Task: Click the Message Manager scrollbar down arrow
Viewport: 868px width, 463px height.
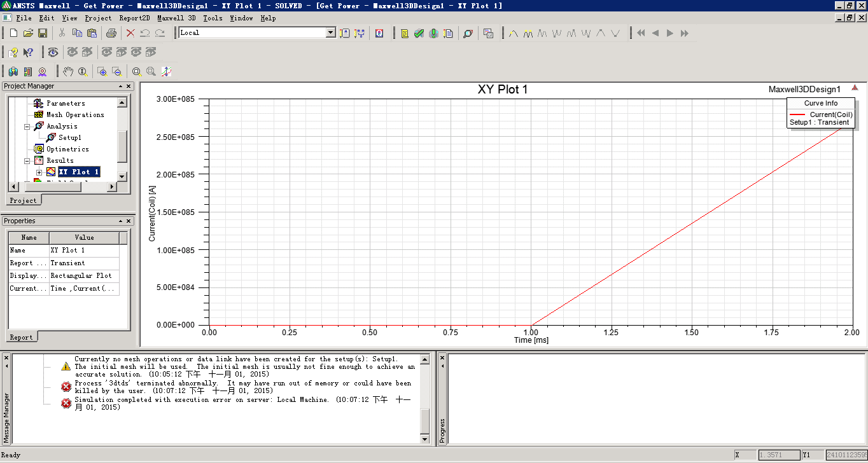Action: click(425, 439)
